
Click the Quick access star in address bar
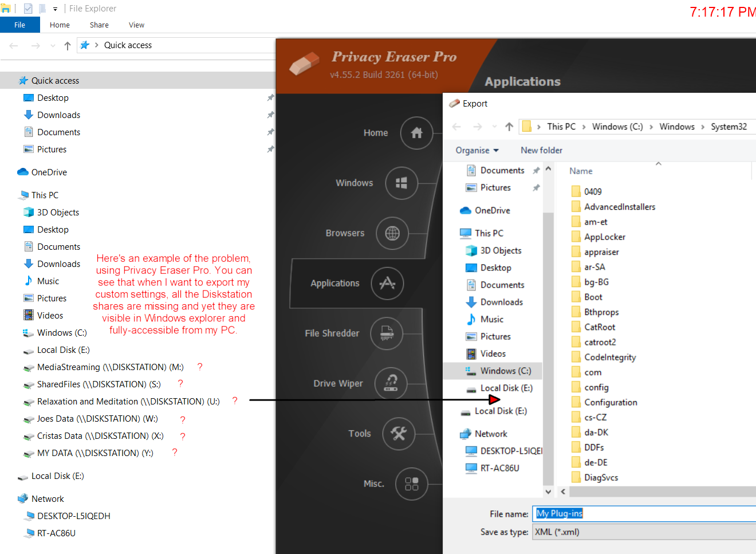pos(85,45)
